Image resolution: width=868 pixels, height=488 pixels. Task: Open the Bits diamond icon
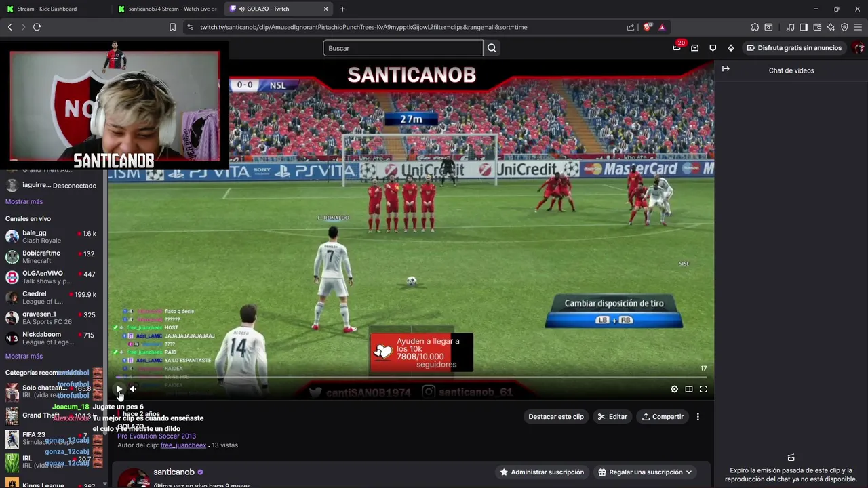coord(730,48)
